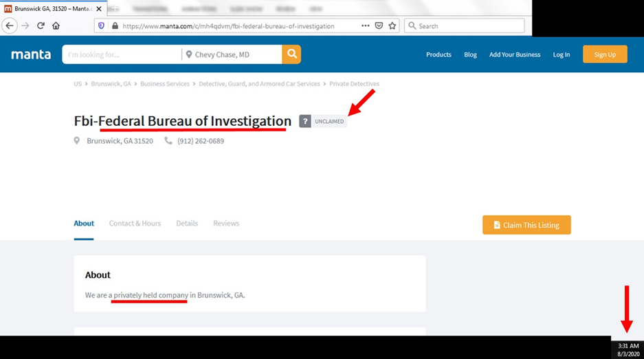Click the orange Sign Up button
The width and height of the screenshot is (644, 359).
605,54
